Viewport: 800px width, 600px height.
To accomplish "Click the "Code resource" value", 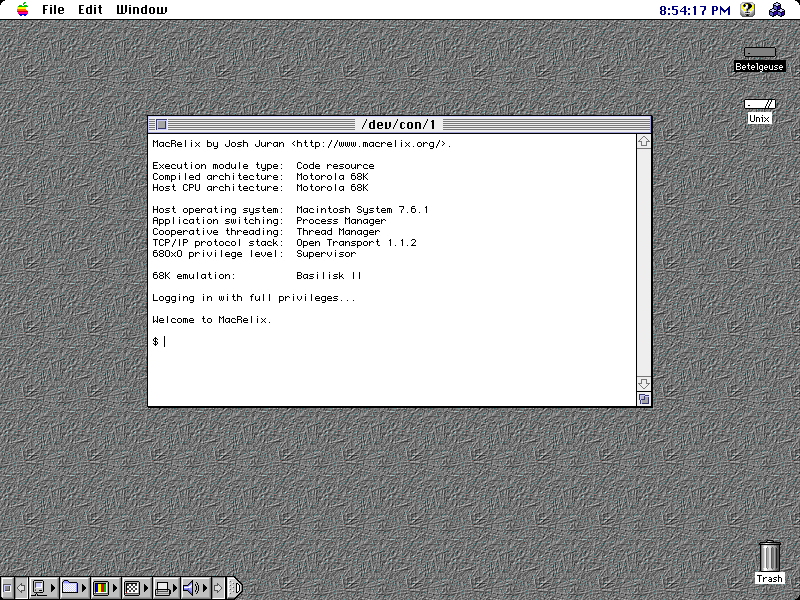I will (335, 166).
